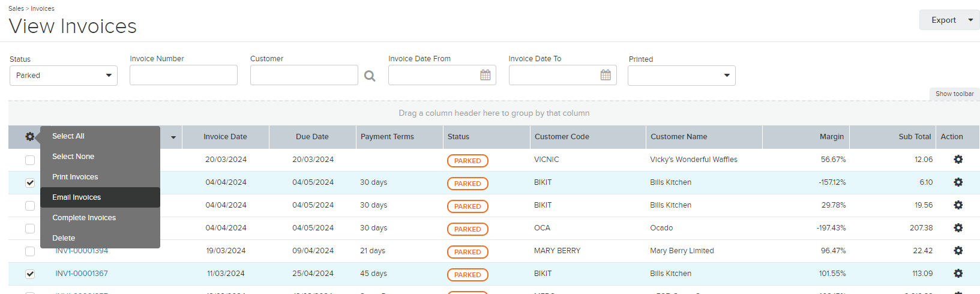This screenshot has height=294, width=980.
Task: Sort by Due Date column header
Action: [x=312, y=137]
